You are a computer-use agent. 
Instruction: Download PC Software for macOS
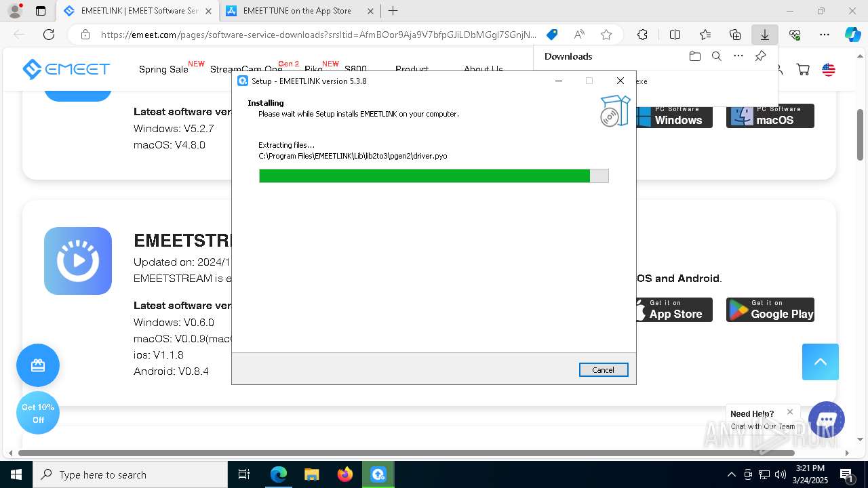click(x=770, y=116)
